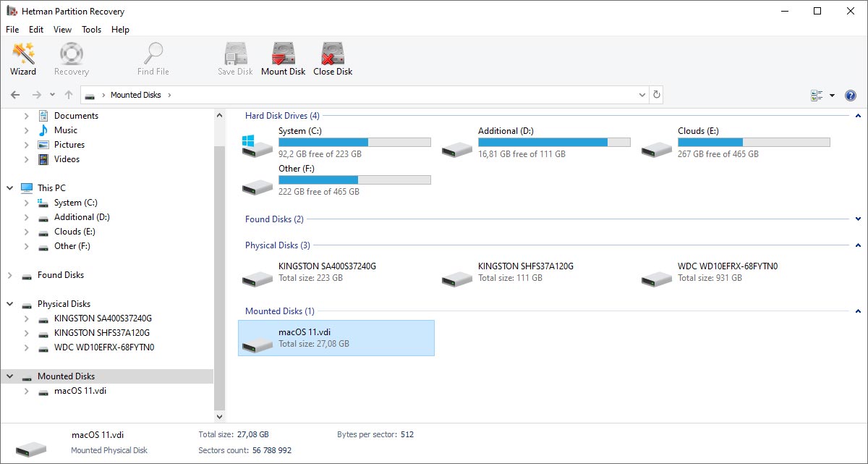The width and height of the screenshot is (868, 464).
Task: Click the Mounted Disks (1) header
Action: [x=280, y=311]
